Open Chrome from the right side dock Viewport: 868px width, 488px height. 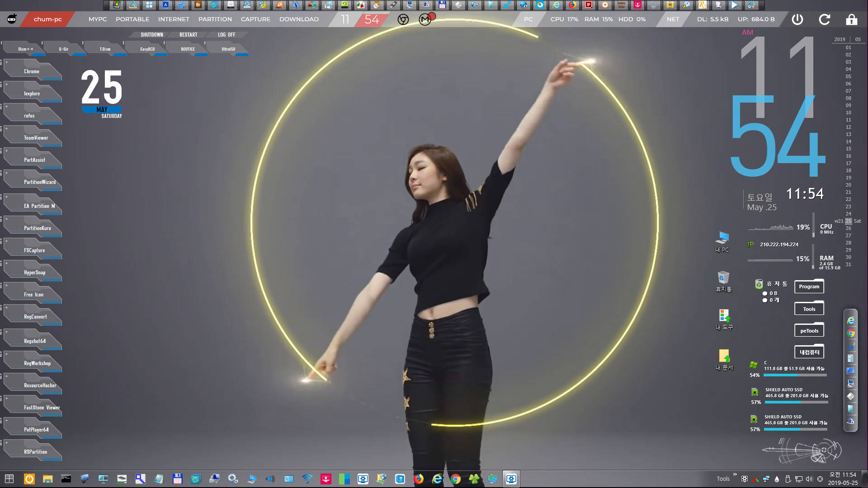850,333
